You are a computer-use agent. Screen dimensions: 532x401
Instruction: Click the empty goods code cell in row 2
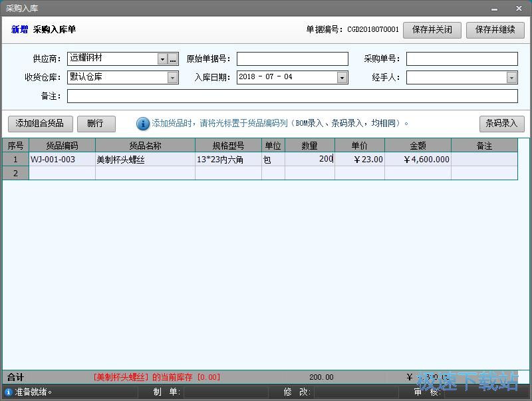pyautogui.click(x=62, y=173)
